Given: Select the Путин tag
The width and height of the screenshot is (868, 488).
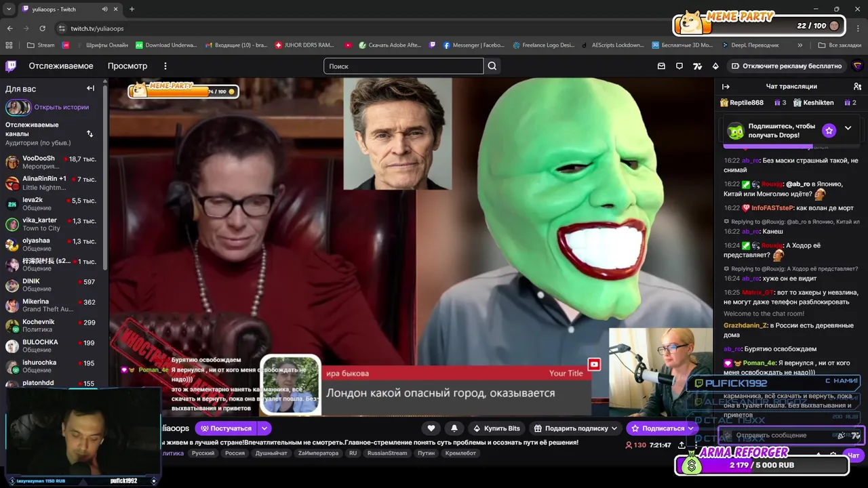Looking at the screenshot, I should pos(426,453).
